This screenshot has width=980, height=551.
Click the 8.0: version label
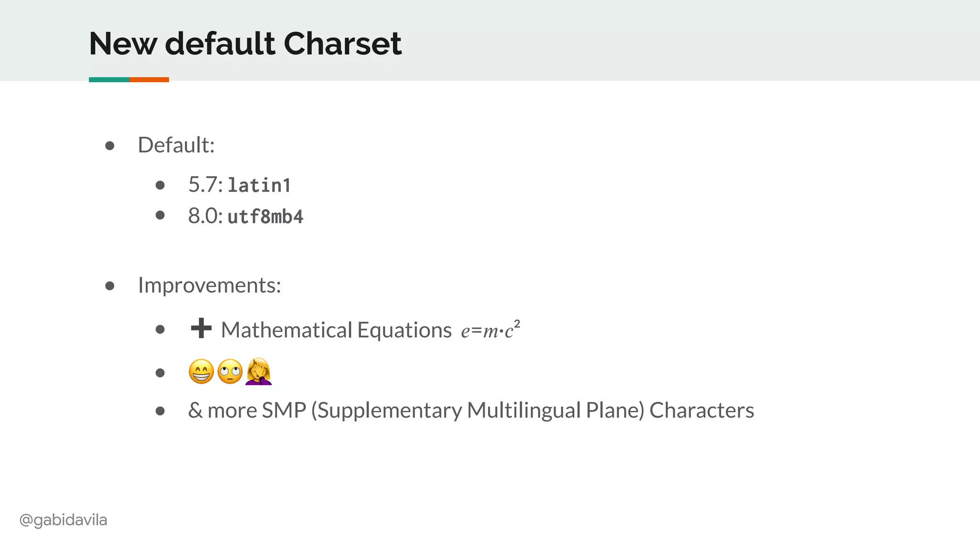click(x=205, y=216)
